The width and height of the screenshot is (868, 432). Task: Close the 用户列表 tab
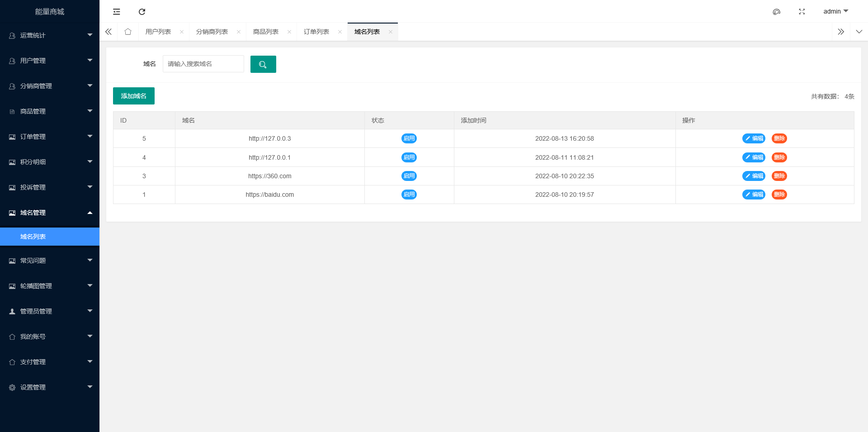182,32
